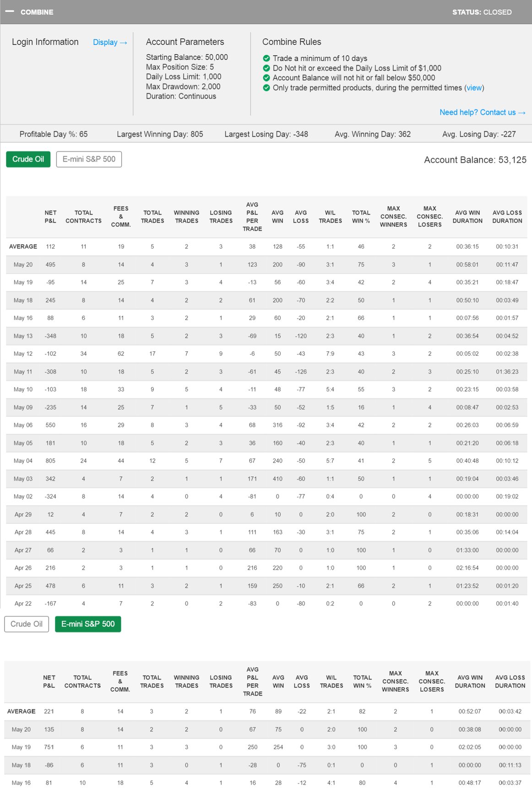Viewport: 532px width, 790px height.
Task: Click check icon for permitted products rule
Action: [266, 87]
